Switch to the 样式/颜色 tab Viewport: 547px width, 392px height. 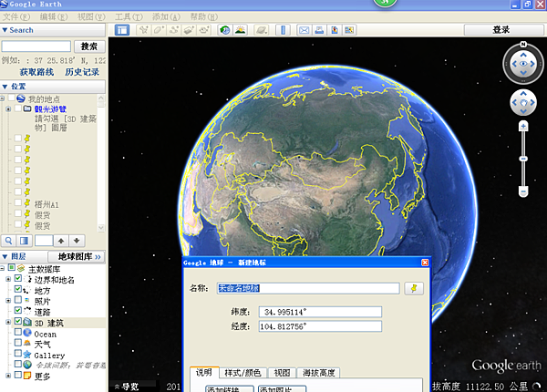243,373
